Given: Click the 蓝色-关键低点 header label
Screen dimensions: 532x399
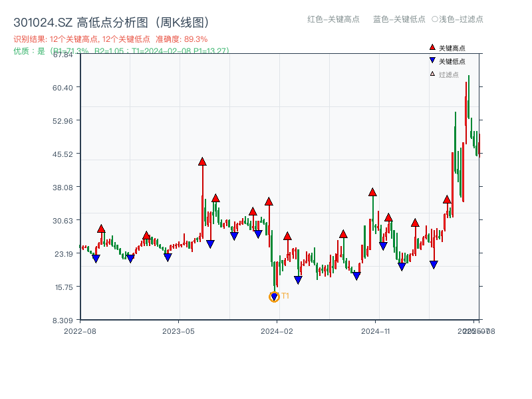Looking at the screenshot, I should (399, 19).
